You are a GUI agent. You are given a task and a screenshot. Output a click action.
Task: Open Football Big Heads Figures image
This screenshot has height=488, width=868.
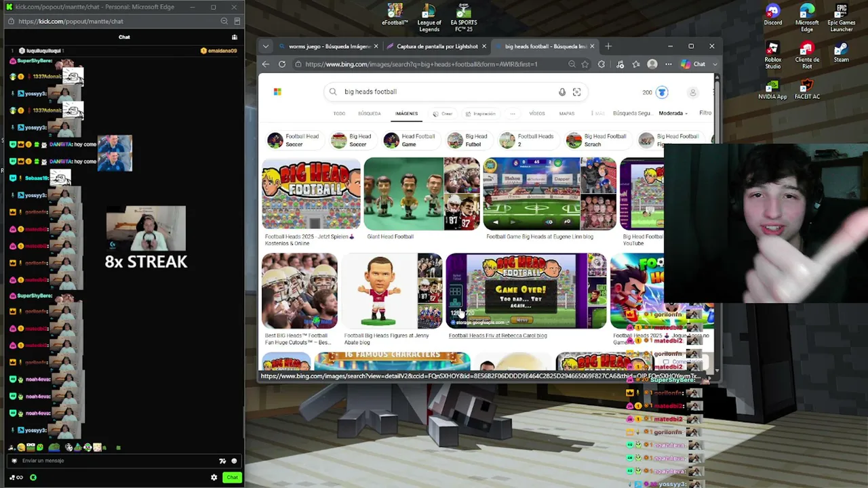pos(391,291)
